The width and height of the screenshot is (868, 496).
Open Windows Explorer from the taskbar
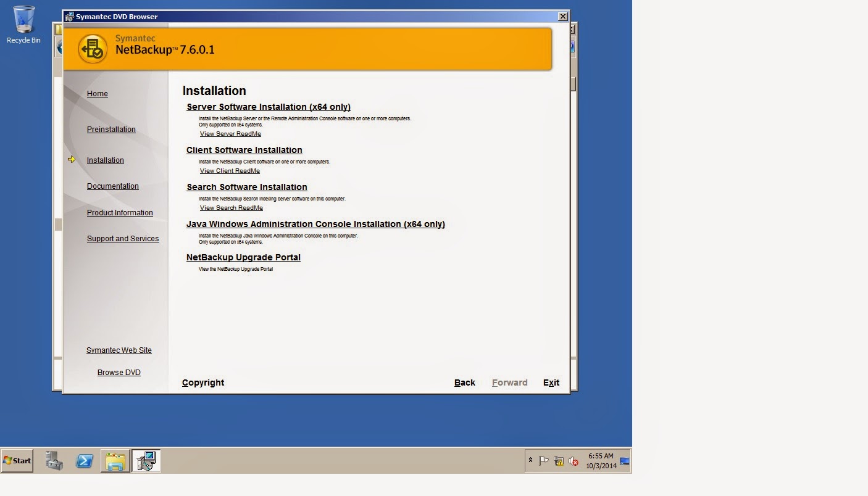coord(116,461)
